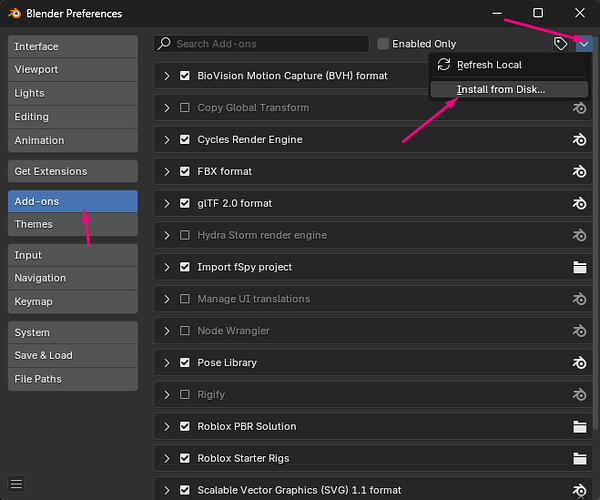
Task: Click the folder icon beside Roblox PBR Solution
Action: pos(579,427)
